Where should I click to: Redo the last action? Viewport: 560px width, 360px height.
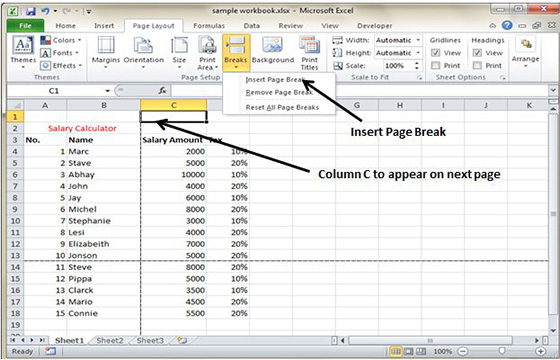[x=66, y=11]
